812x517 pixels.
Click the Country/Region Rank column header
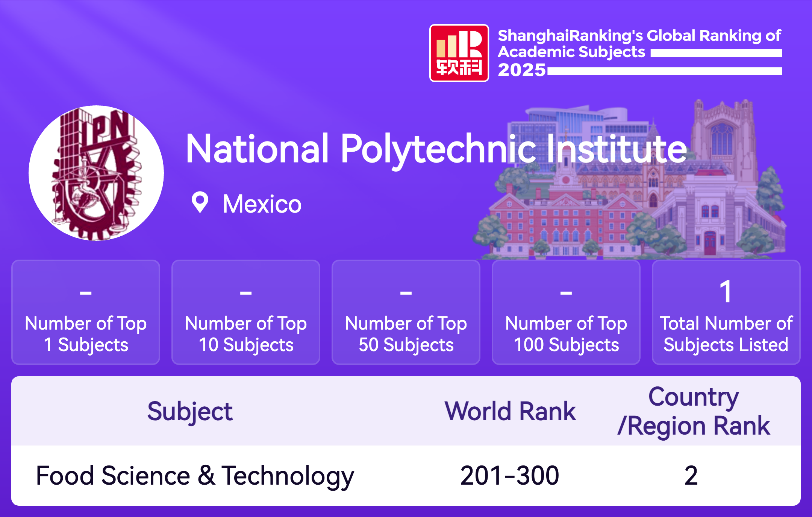point(694,411)
